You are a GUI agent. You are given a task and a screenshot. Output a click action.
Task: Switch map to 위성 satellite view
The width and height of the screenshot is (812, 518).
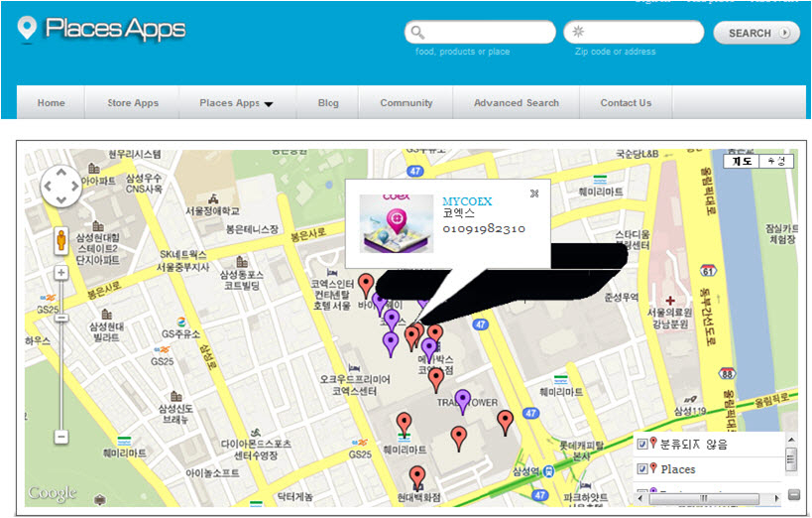click(x=775, y=162)
